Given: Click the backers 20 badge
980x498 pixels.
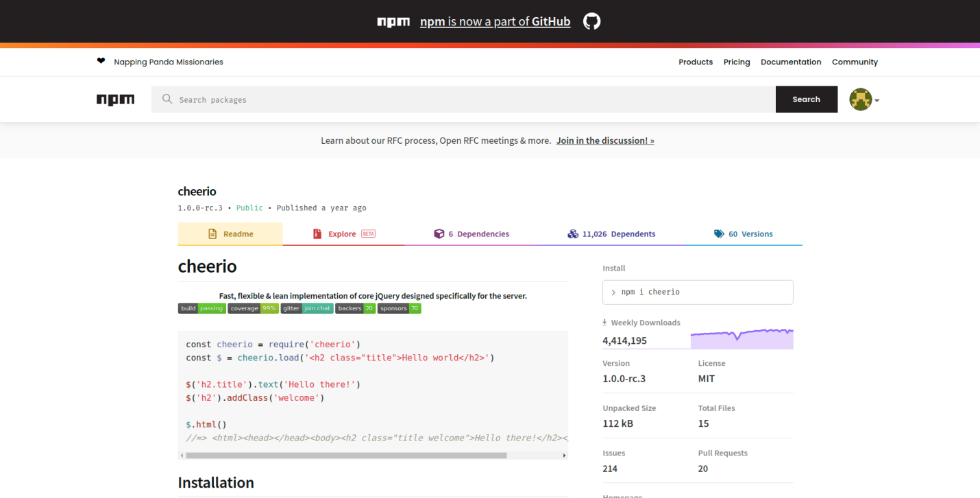Looking at the screenshot, I should coord(355,308).
